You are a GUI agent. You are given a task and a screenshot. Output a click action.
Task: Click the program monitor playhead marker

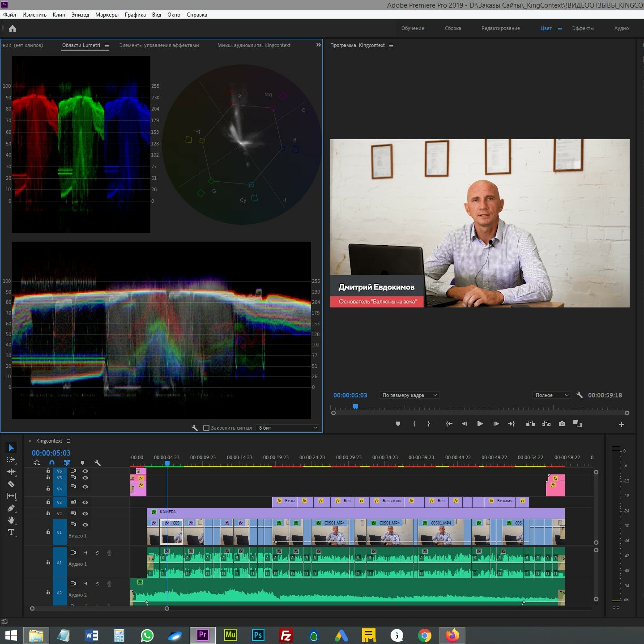pyautogui.click(x=355, y=407)
